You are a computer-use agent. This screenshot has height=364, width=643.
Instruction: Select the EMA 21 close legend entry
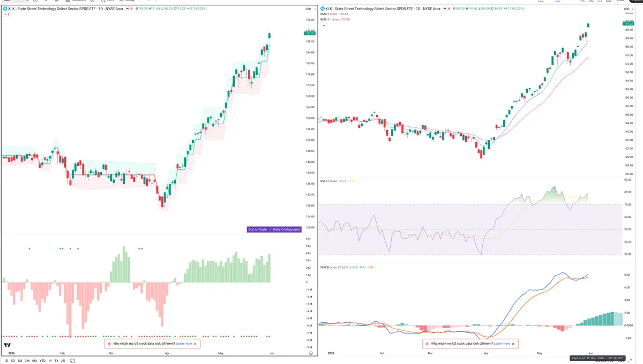pyautogui.click(x=330, y=19)
